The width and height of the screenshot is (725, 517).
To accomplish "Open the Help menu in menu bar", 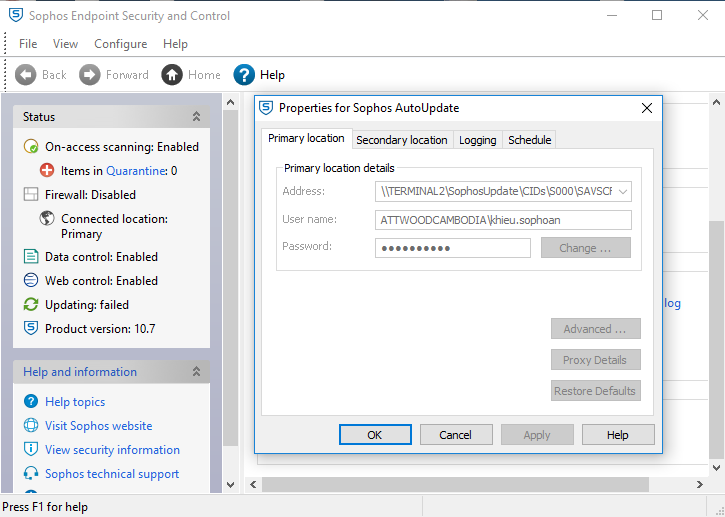I will coord(175,44).
